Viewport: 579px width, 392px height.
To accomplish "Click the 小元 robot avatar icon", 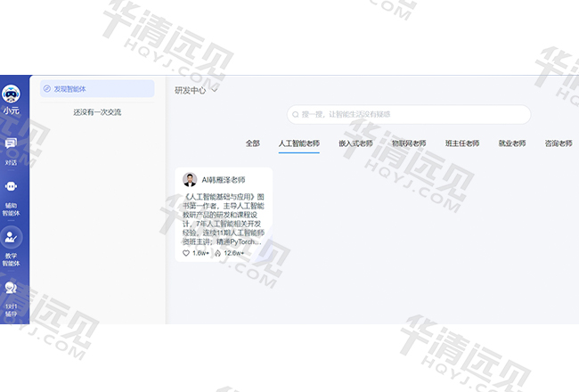I will [12, 94].
